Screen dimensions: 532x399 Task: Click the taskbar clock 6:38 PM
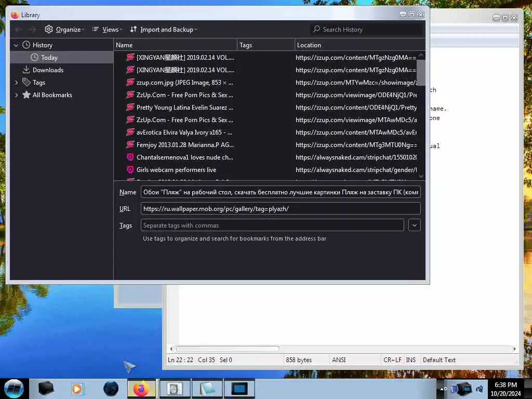point(506,385)
